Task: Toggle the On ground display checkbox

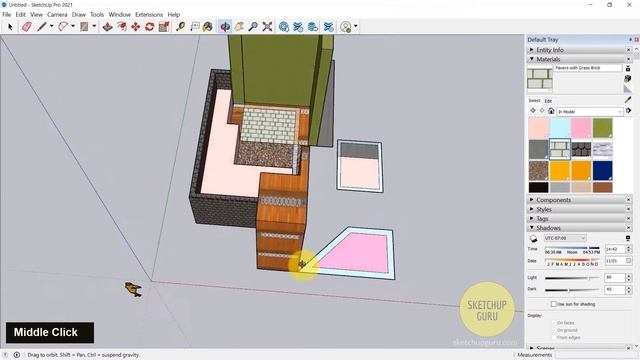Action: tap(554, 330)
